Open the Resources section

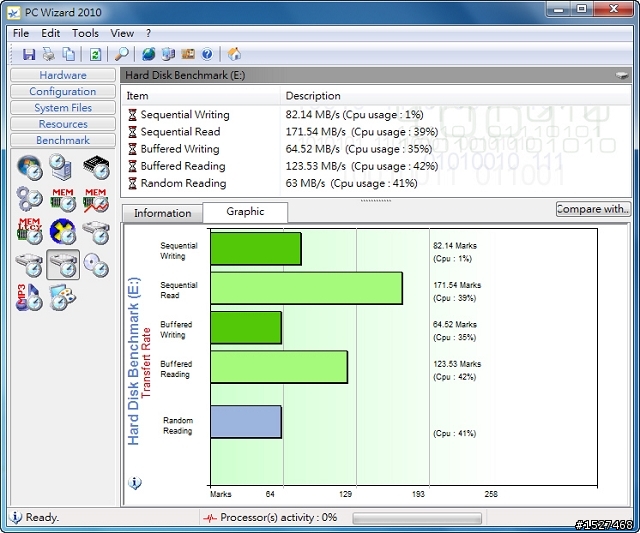click(x=63, y=124)
